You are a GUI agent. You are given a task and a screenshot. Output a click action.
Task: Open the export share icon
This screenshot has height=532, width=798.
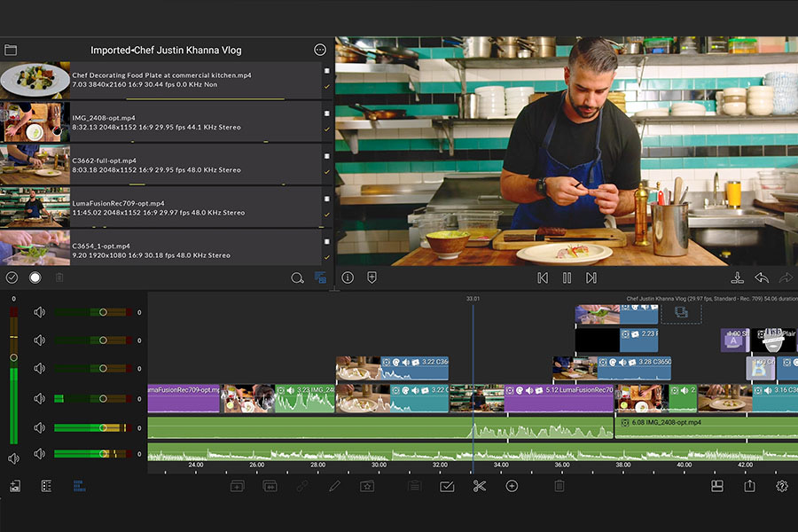click(749, 486)
